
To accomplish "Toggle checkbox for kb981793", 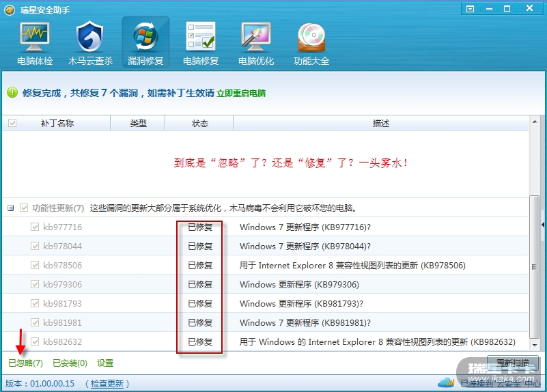I will pos(35,303).
